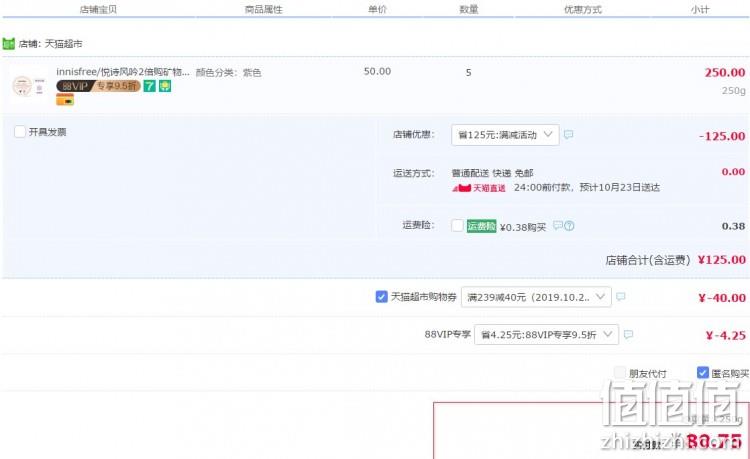Tick the 朋友代付 checkbox
Image resolution: width=750 pixels, height=459 pixels.
pyautogui.click(x=620, y=372)
